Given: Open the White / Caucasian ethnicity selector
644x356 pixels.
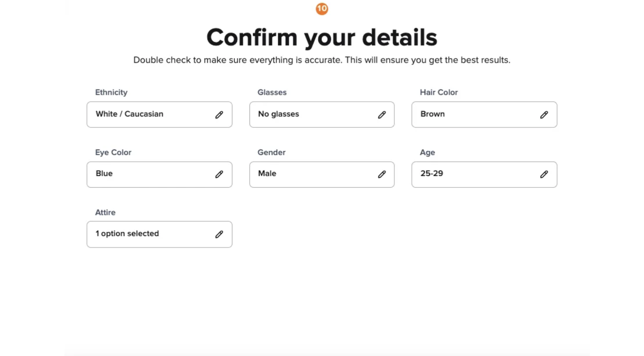Looking at the screenshot, I should (x=159, y=114).
